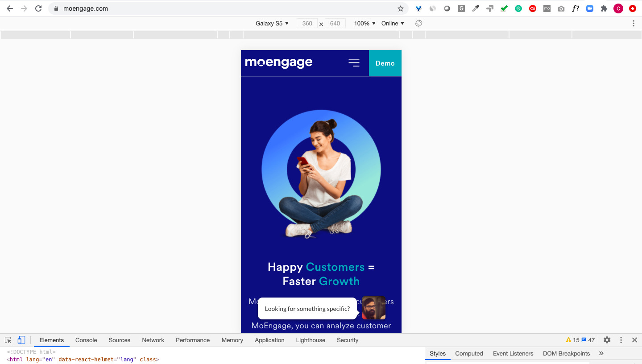Expand more style tabs with the chevron
Screen dimensions: 642x364
click(x=601, y=353)
